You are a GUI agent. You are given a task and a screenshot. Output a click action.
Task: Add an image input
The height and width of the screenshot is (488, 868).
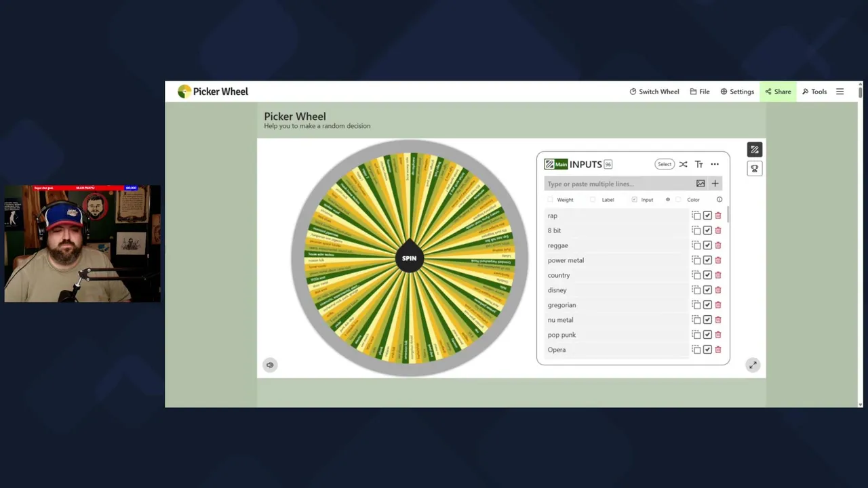[x=701, y=184]
